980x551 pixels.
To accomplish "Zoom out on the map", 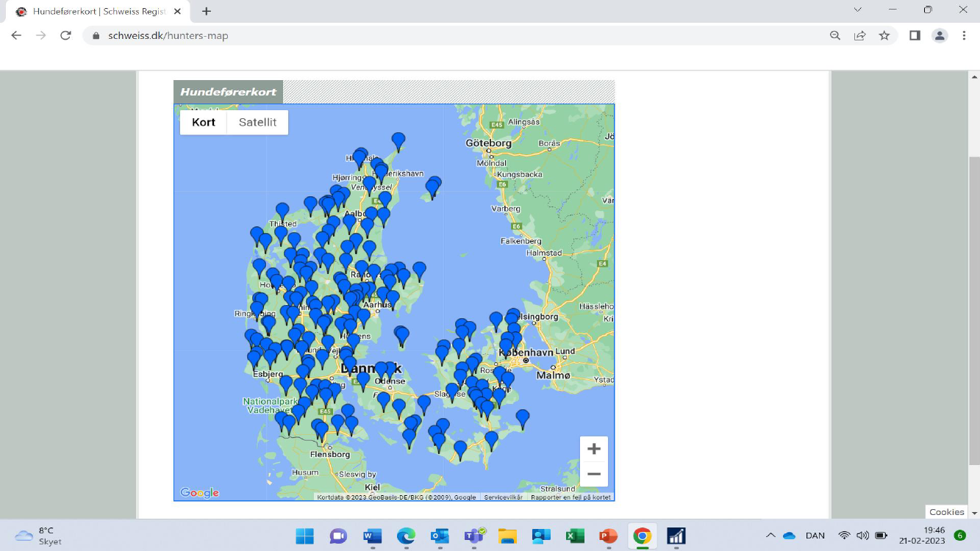I will point(594,475).
